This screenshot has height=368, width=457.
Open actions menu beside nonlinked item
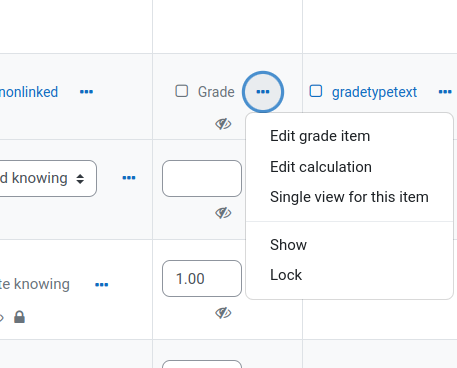(x=86, y=92)
